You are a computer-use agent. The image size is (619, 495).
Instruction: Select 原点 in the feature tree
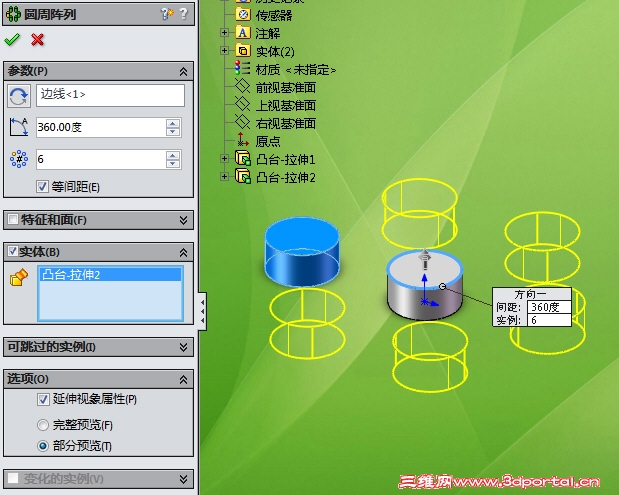[268, 141]
